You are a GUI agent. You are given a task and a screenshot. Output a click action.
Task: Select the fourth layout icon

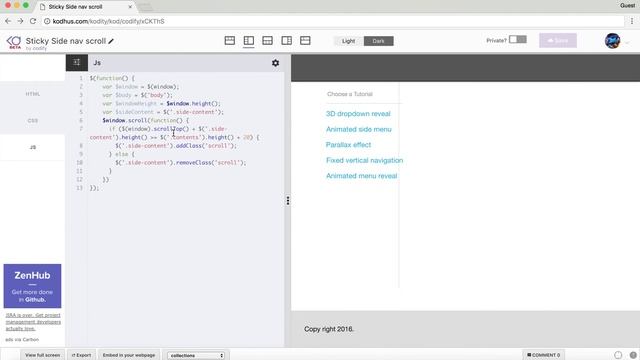287,40
